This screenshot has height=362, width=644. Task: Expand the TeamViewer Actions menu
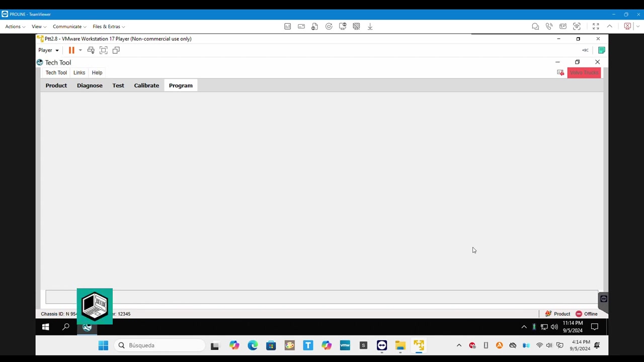click(15, 27)
